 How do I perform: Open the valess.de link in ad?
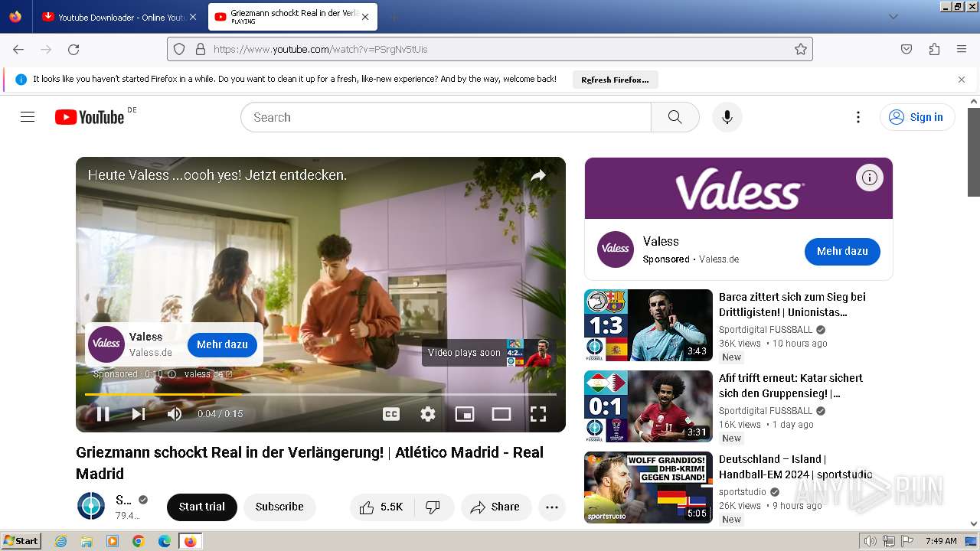pos(208,374)
